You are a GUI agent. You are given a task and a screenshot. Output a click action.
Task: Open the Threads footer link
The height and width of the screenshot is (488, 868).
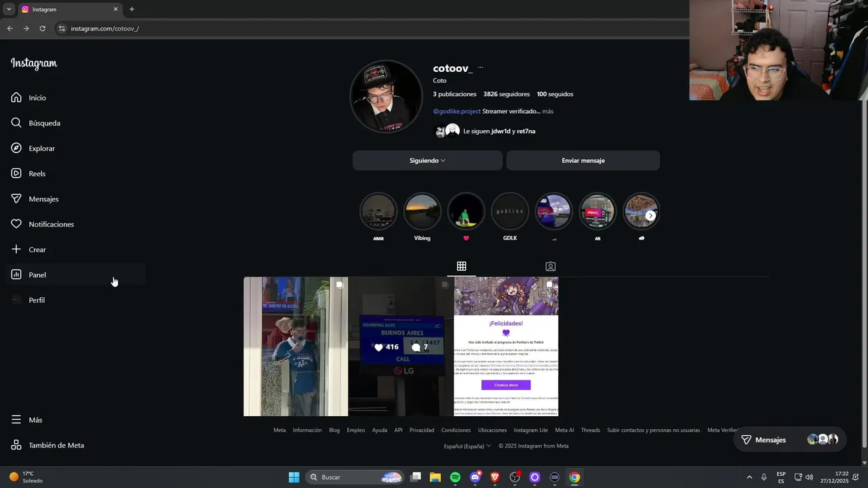click(x=591, y=430)
